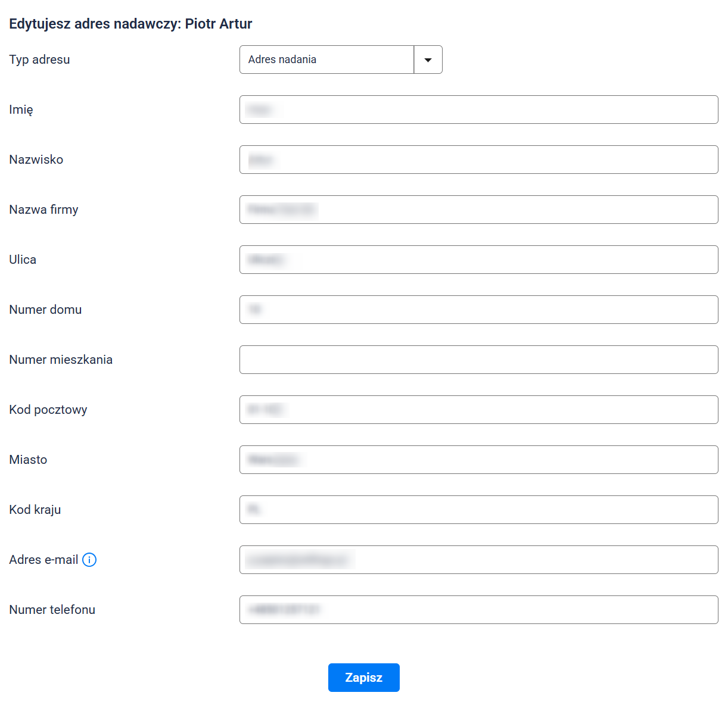Click the Kod pocztowy label text

(48, 410)
